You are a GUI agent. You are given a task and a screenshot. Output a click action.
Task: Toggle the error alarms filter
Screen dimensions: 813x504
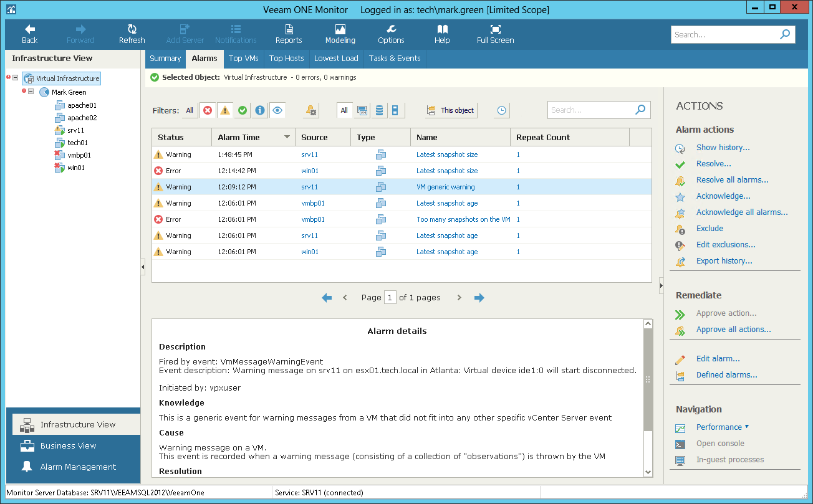point(208,110)
